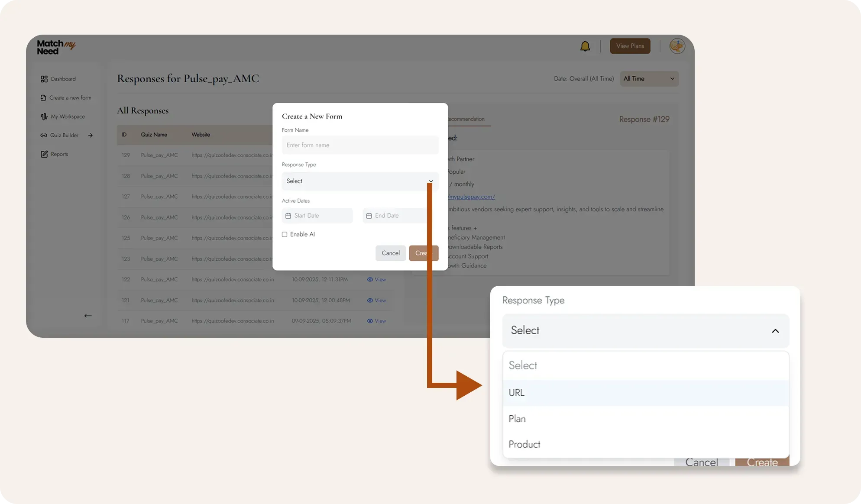This screenshot has height=504, width=861.
Task: Open My Workspace from the sidebar
Action: click(67, 116)
